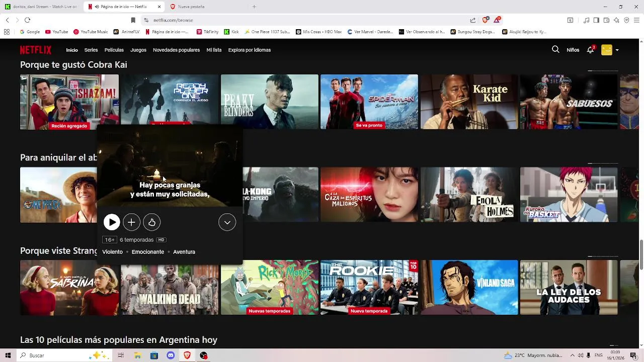Click the taskbar Buscar search box
The height and width of the screenshot is (362, 644).
click(65, 355)
